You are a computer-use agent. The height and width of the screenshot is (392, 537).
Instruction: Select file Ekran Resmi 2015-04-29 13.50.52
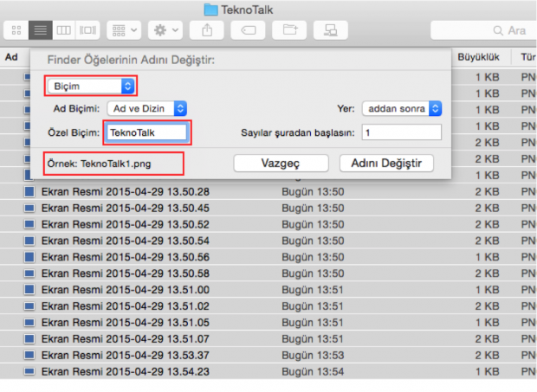point(126,225)
